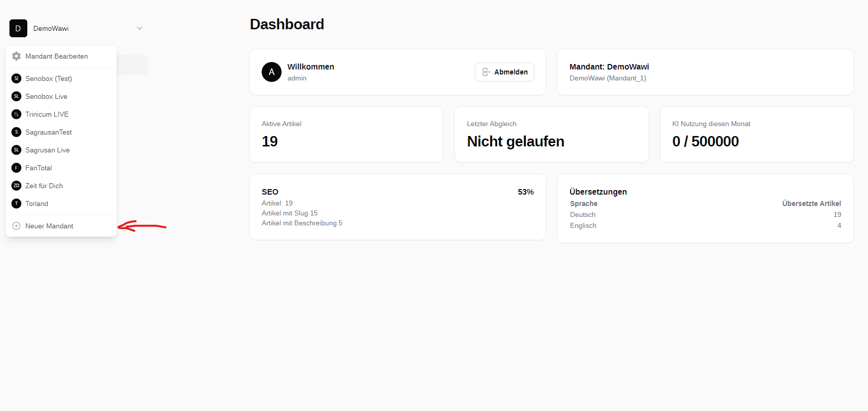Click the admin username label
The height and width of the screenshot is (411, 868).
point(297,78)
